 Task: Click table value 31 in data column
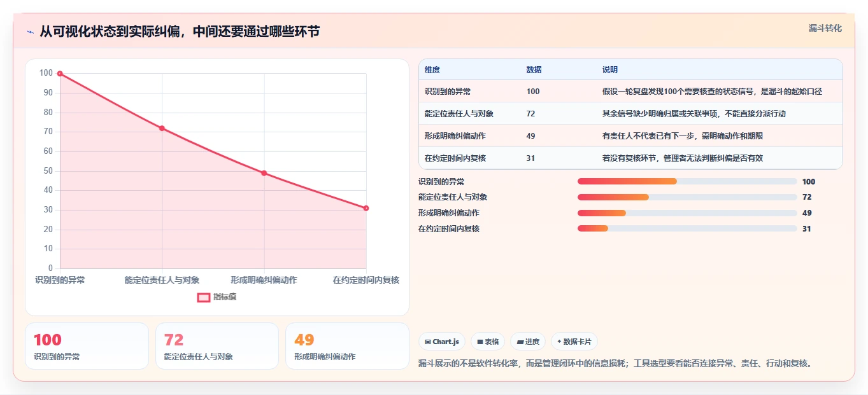coord(531,158)
